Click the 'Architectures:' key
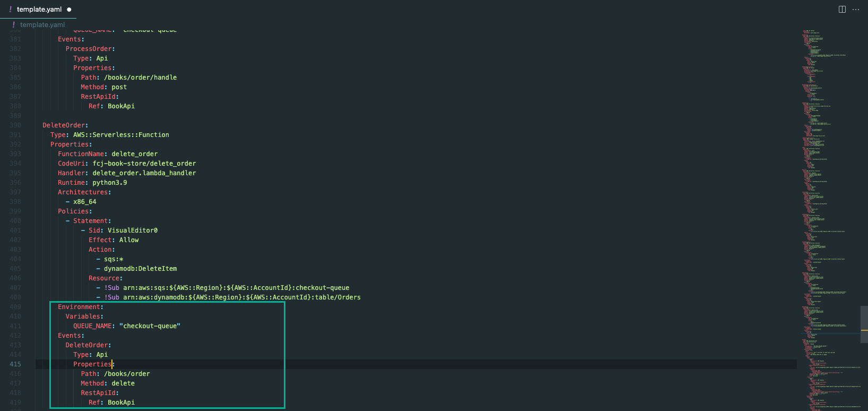The image size is (868, 411). click(x=84, y=192)
